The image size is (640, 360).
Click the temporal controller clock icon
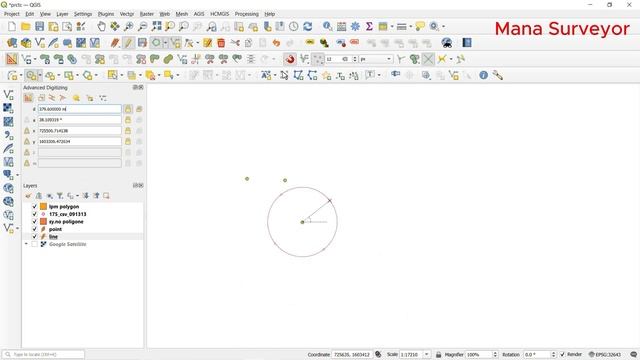294,27
